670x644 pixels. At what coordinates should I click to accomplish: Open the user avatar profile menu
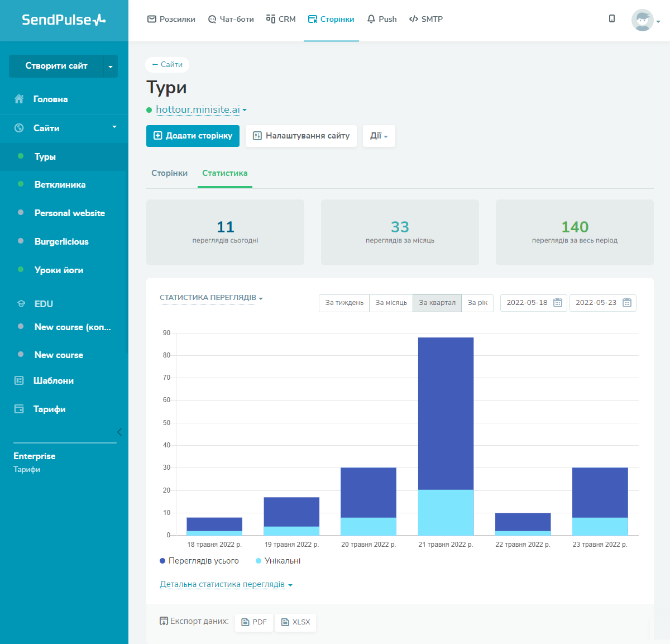tap(643, 21)
